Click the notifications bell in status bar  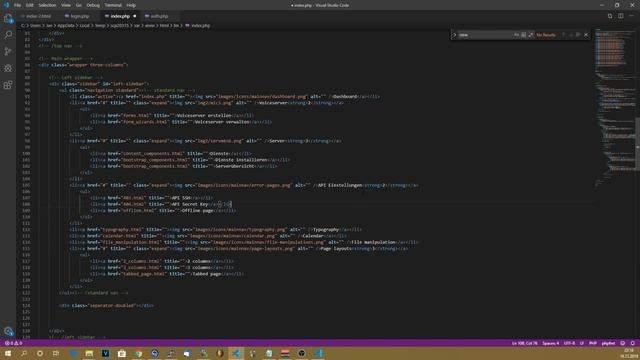[632, 343]
